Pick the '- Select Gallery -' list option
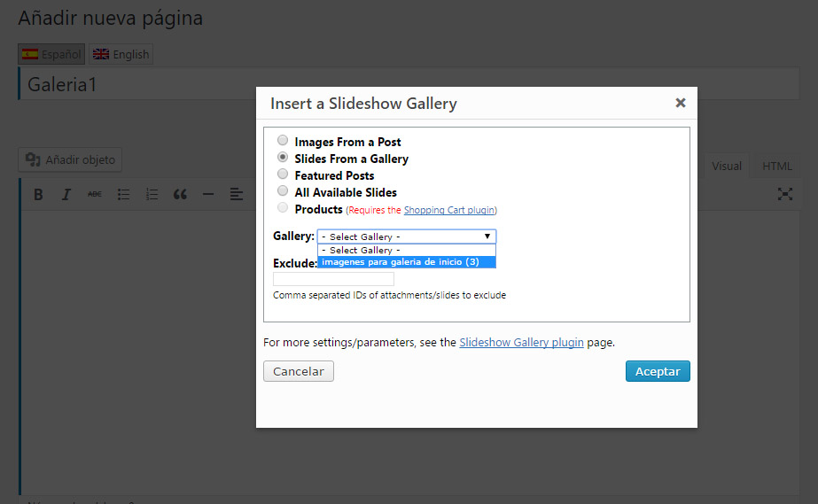Viewport: 818px width, 504px height. [x=407, y=250]
